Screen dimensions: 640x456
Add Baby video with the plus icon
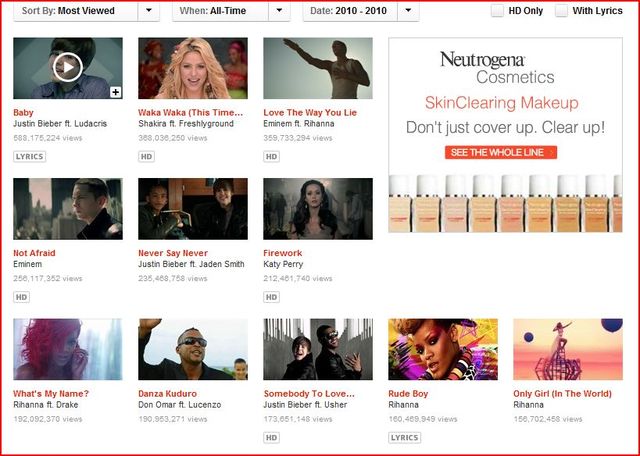coord(116,92)
